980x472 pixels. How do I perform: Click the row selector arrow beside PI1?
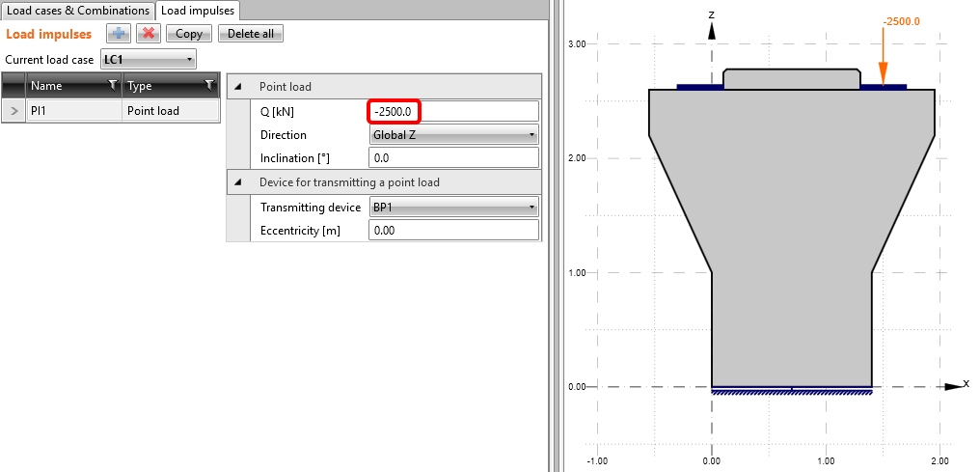point(14,111)
